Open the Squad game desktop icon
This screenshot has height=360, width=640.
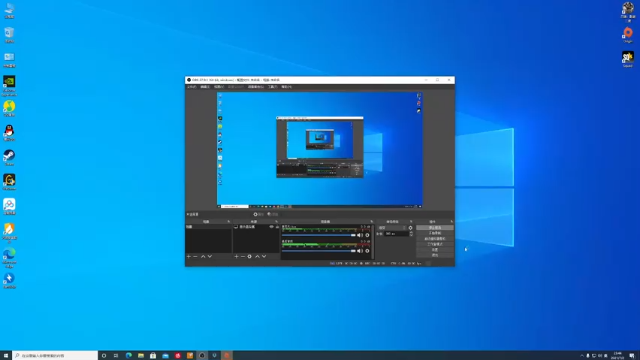coord(628,59)
